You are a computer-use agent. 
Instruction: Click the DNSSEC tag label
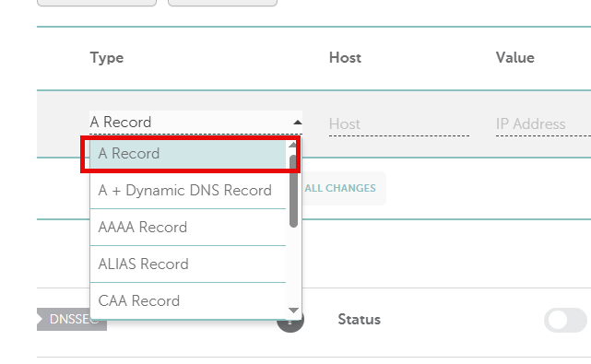(72, 319)
